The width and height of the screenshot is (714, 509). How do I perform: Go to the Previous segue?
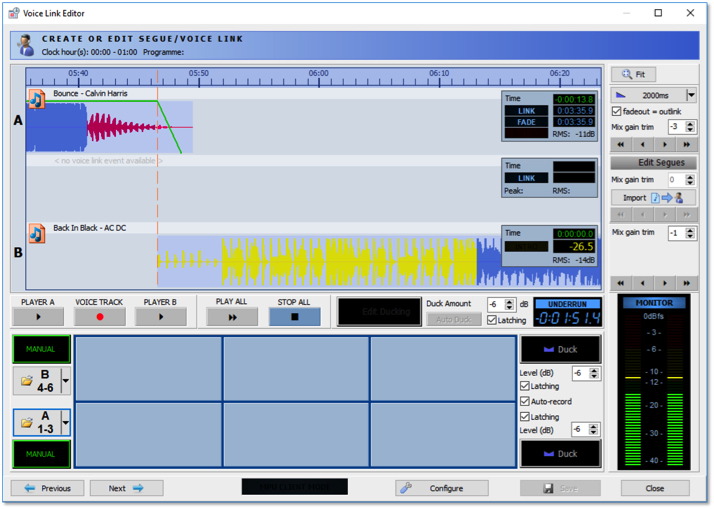[x=47, y=488]
